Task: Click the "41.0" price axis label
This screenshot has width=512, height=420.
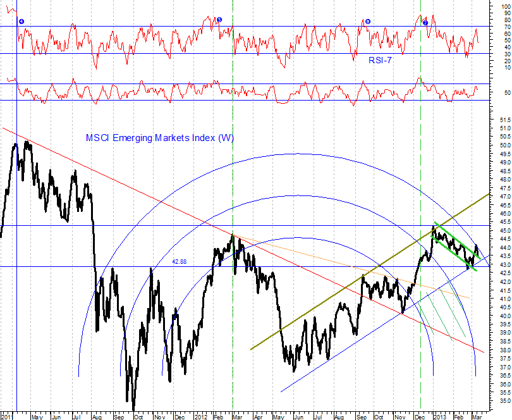Action: [x=505, y=299]
